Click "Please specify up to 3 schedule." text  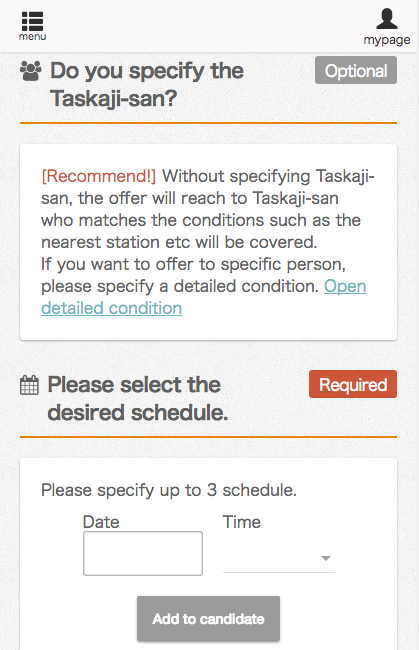click(169, 490)
